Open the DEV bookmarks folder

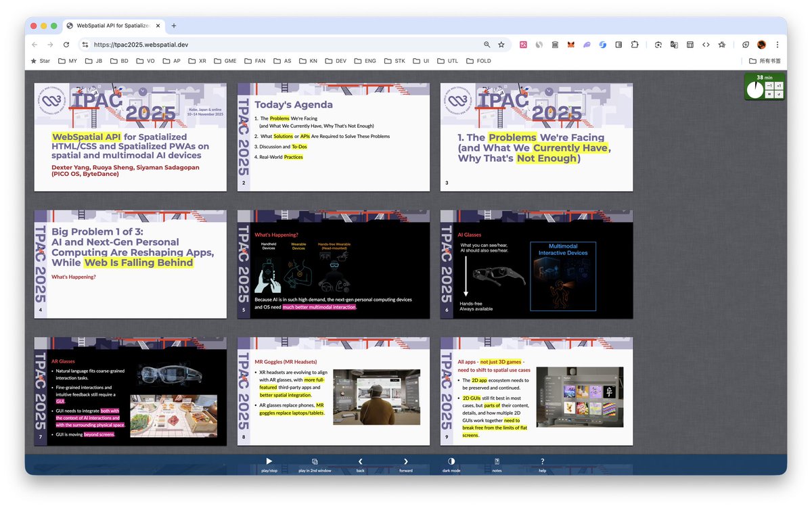[336, 61]
